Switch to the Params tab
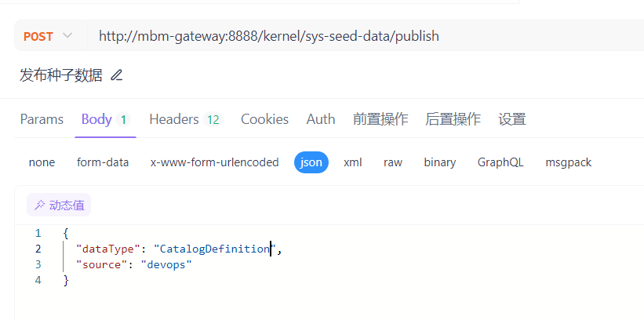 [x=42, y=119]
